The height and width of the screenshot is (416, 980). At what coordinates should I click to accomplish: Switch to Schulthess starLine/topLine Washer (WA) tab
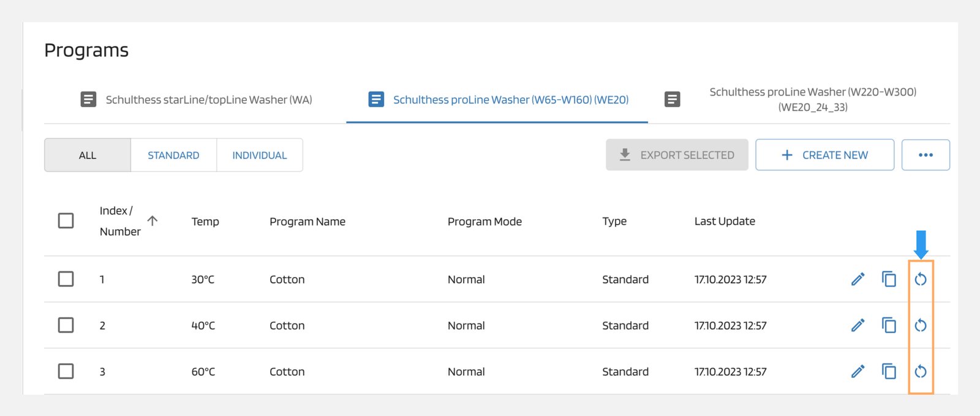tap(196, 100)
